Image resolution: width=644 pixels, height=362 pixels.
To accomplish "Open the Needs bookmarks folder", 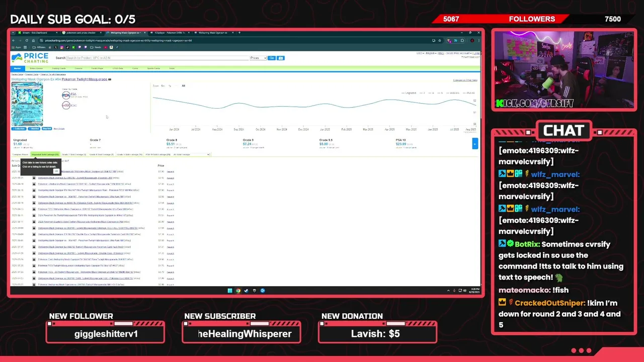I will pos(96,47).
